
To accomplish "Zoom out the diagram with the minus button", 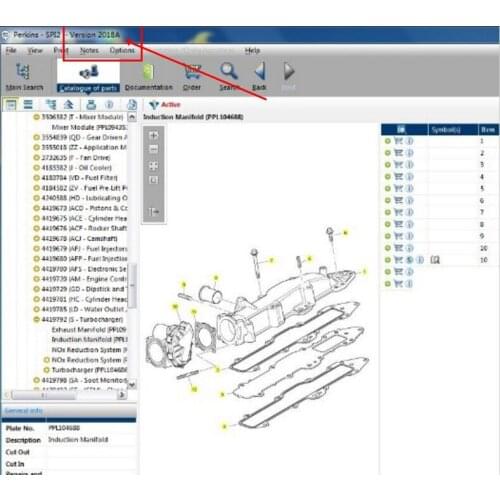I will click(153, 149).
